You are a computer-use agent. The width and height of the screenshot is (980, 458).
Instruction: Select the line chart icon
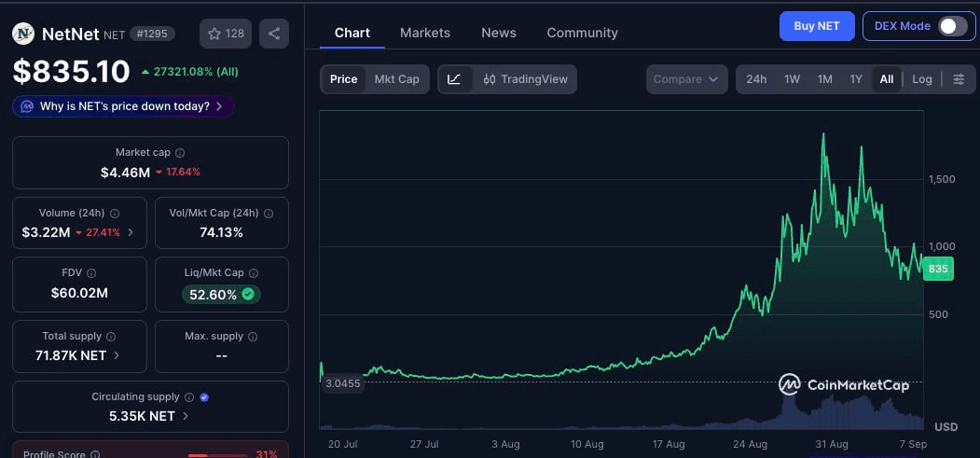(x=454, y=79)
